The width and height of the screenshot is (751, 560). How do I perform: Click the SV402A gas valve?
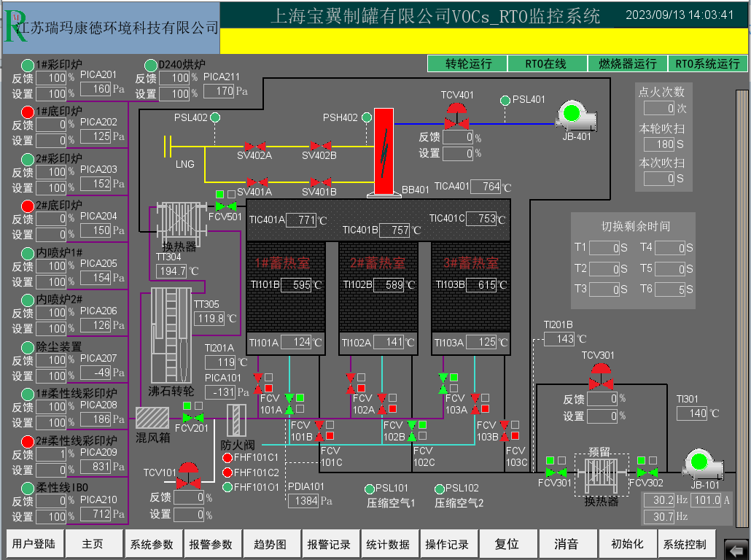coord(254,146)
